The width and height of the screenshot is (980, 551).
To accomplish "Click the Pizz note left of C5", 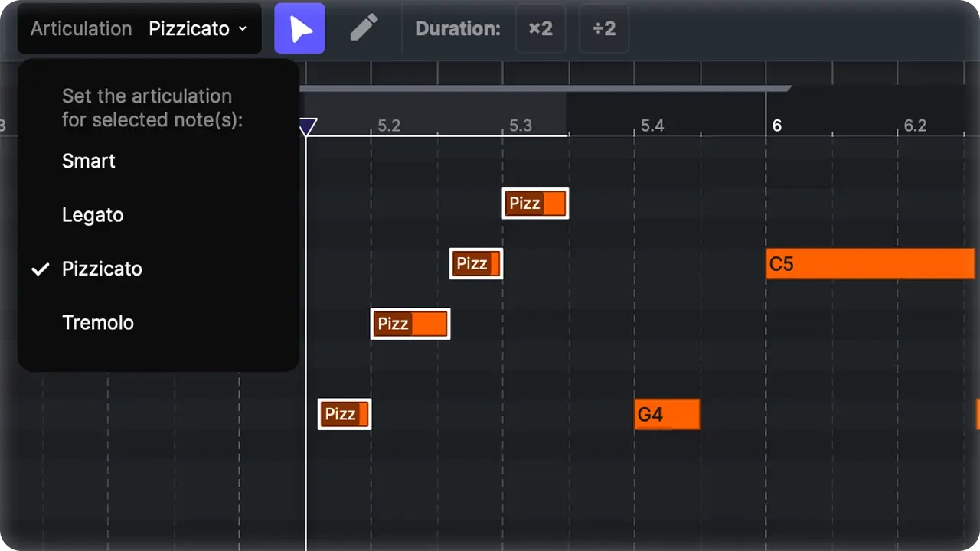I will click(475, 264).
